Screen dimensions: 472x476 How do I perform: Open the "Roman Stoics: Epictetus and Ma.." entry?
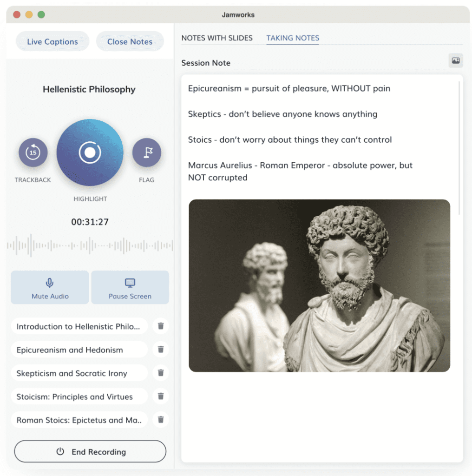click(x=79, y=419)
